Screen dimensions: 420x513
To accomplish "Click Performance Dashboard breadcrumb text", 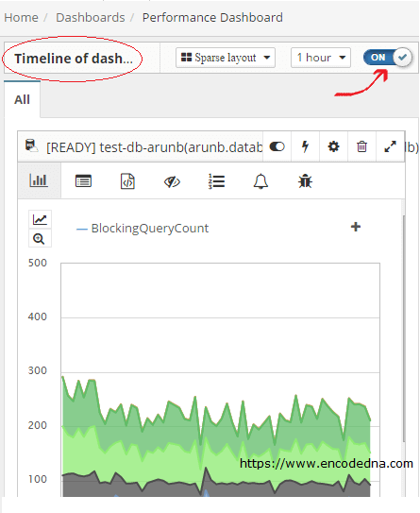I will tap(212, 18).
